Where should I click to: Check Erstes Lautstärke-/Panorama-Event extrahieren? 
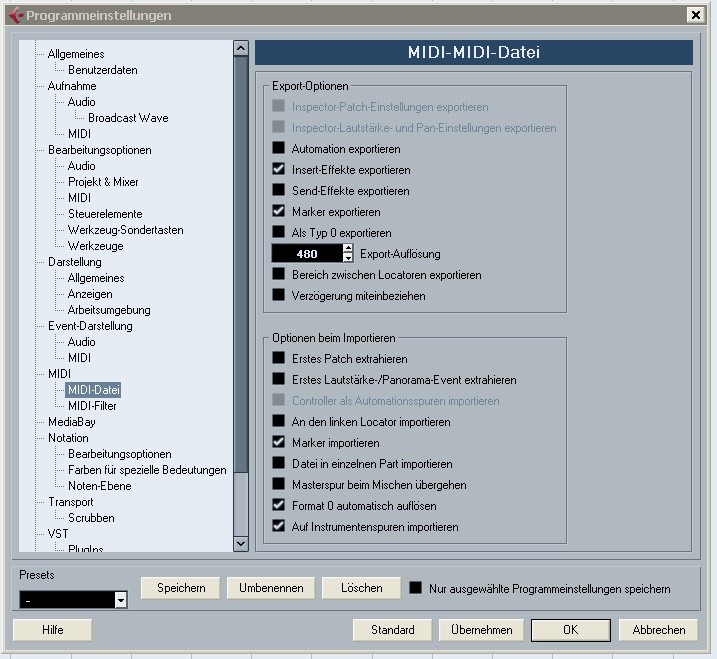278,380
